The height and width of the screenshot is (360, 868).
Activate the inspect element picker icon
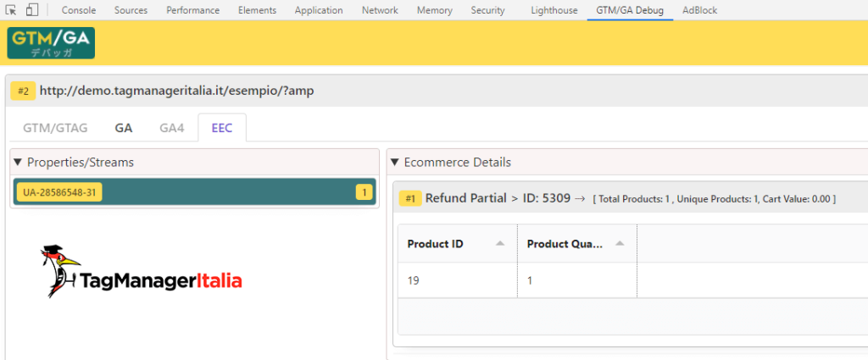[11, 10]
